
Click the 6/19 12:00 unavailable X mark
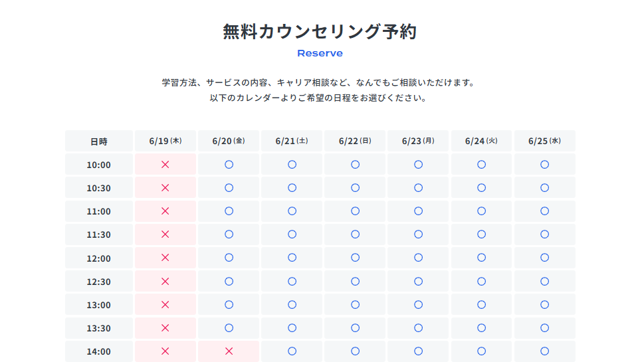[165, 258]
